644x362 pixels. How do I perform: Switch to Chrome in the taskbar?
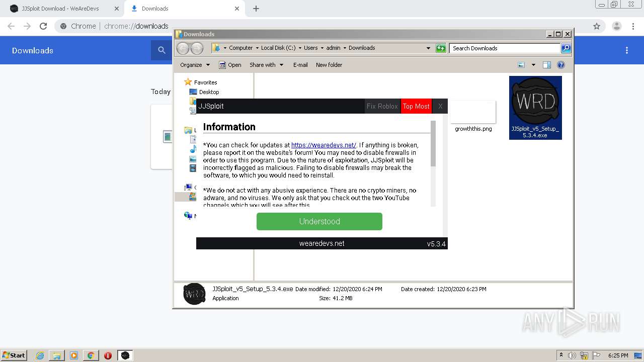(91, 355)
